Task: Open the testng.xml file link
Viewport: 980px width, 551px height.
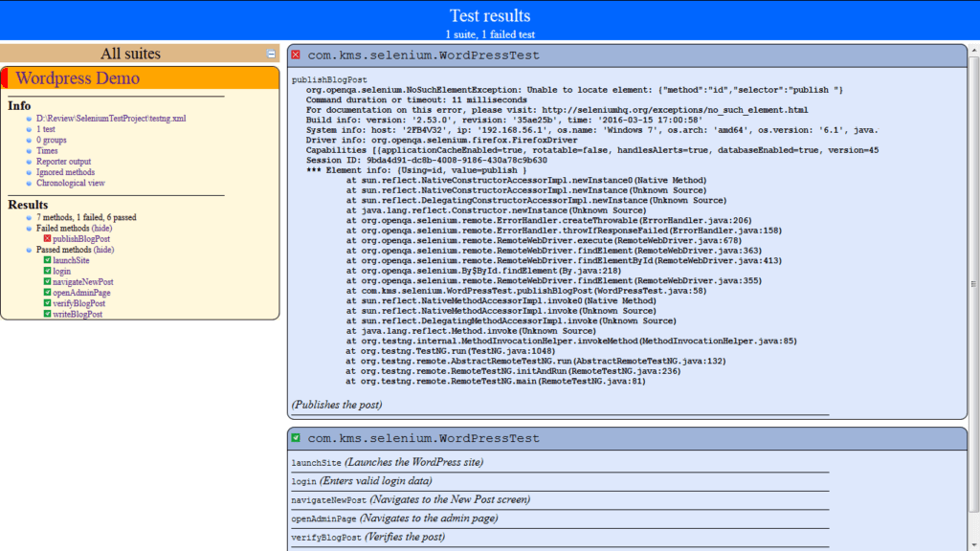Action: pos(111,118)
